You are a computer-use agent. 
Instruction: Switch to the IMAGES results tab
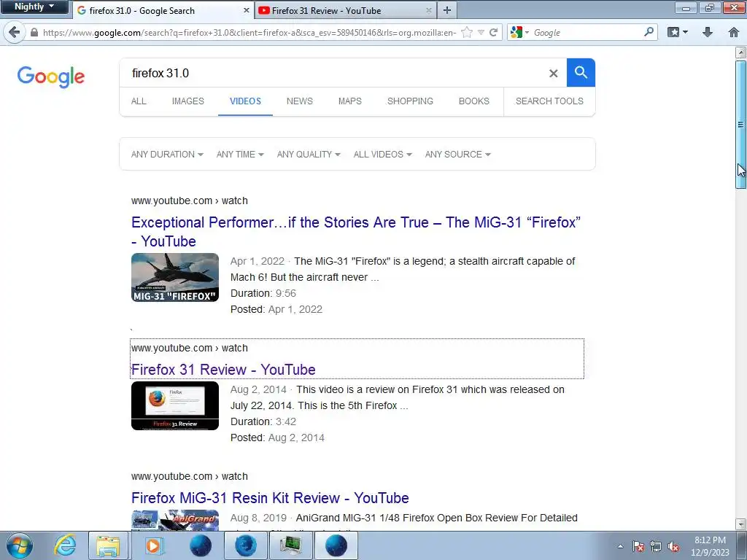click(x=187, y=101)
